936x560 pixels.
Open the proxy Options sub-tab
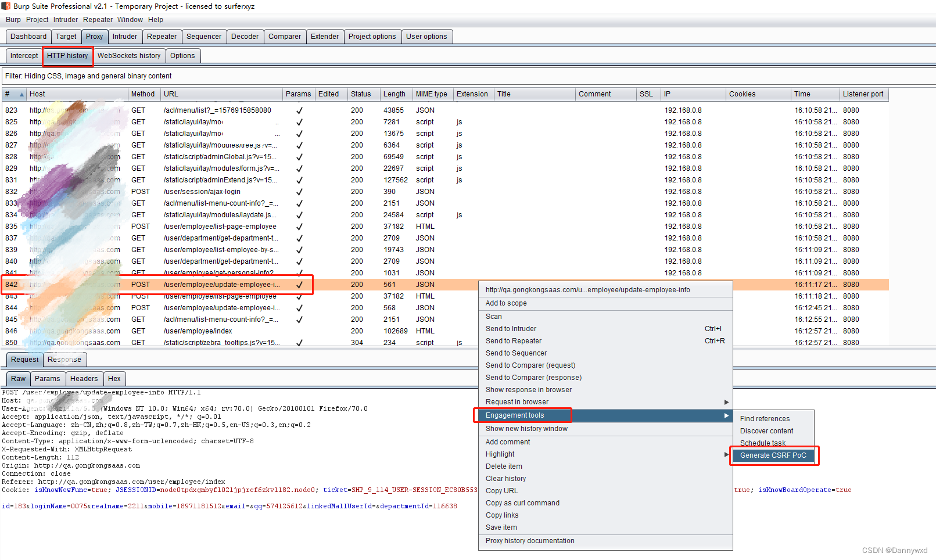click(182, 56)
